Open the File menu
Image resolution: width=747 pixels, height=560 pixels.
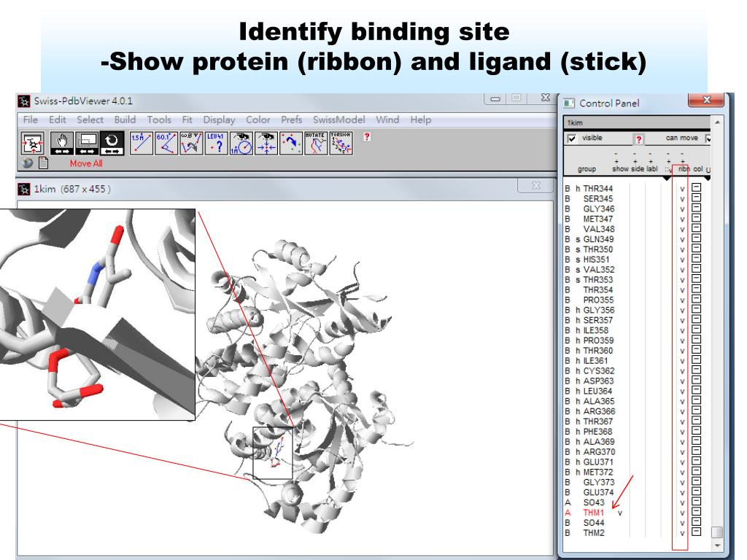[x=31, y=120]
